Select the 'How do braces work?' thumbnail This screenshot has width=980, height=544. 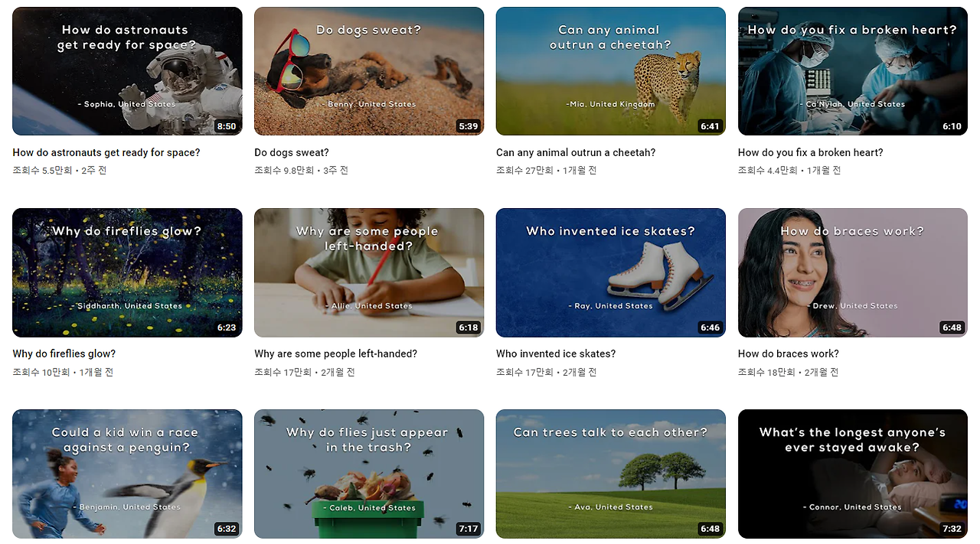[x=853, y=272]
